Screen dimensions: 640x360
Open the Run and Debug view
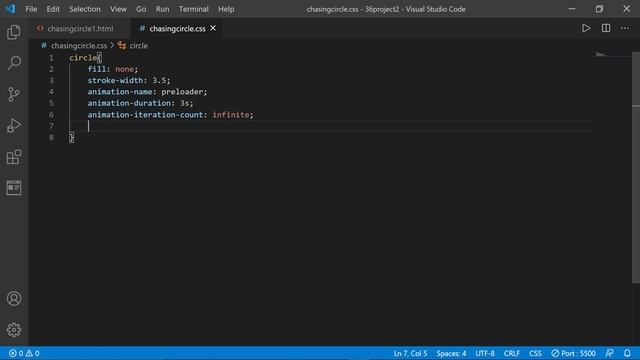click(14, 126)
